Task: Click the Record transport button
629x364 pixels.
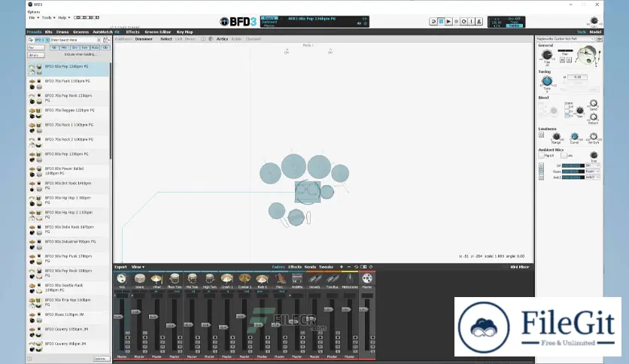Action: tap(456, 22)
